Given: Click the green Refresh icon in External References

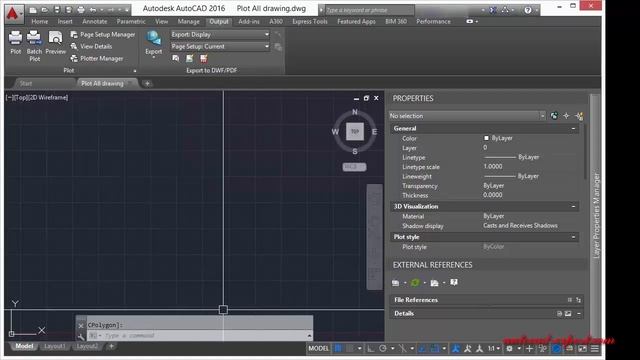Looking at the screenshot, I should 415,282.
